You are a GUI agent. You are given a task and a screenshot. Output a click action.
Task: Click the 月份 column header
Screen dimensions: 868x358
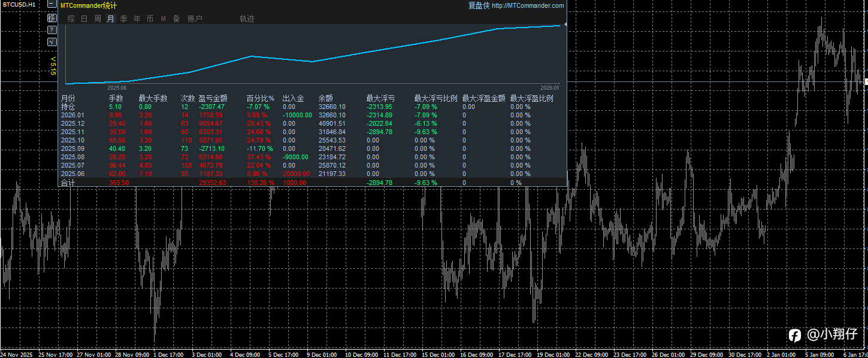(68, 98)
